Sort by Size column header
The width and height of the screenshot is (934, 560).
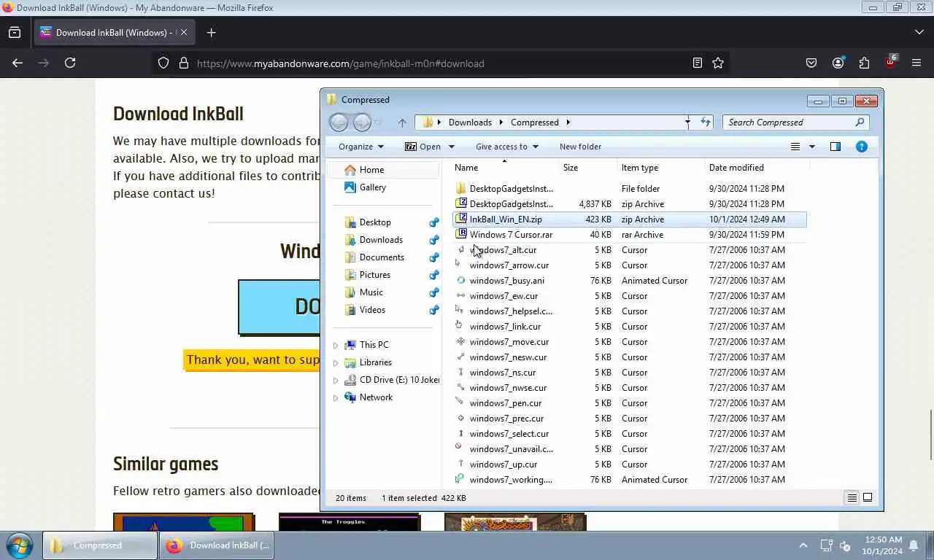(570, 168)
